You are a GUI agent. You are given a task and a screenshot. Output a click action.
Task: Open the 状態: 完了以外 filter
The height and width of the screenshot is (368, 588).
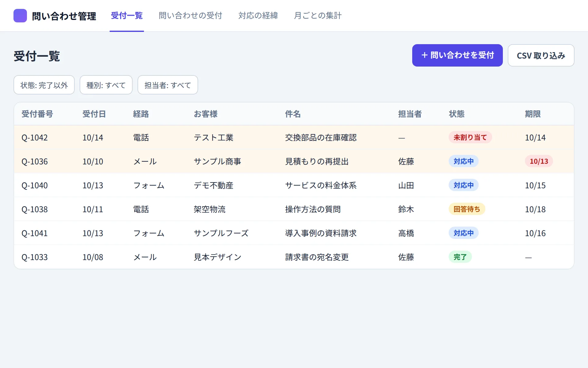point(44,85)
